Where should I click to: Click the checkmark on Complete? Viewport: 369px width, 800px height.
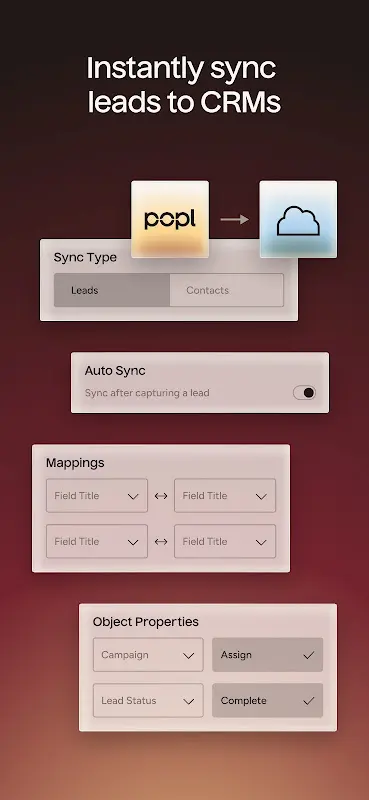click(308, 701)
